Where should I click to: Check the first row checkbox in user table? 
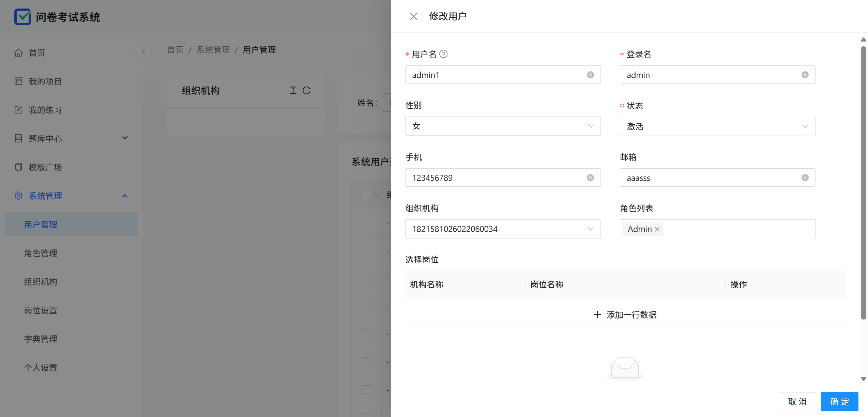pos(366,223)
